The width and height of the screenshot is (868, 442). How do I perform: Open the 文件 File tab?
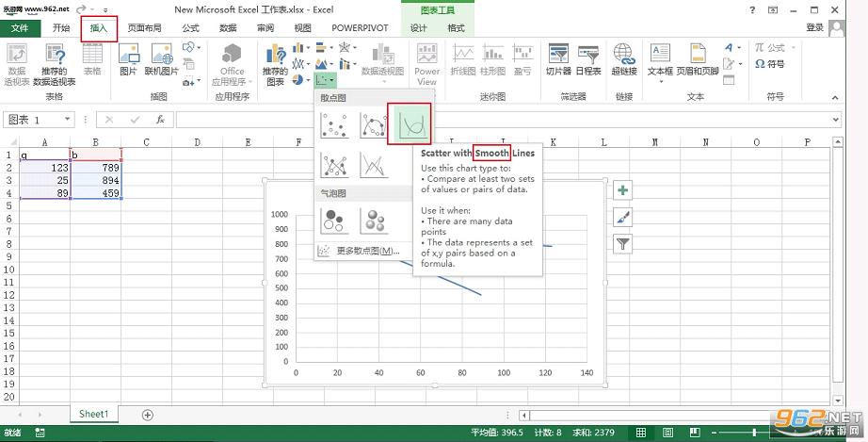tap(20, 27)
